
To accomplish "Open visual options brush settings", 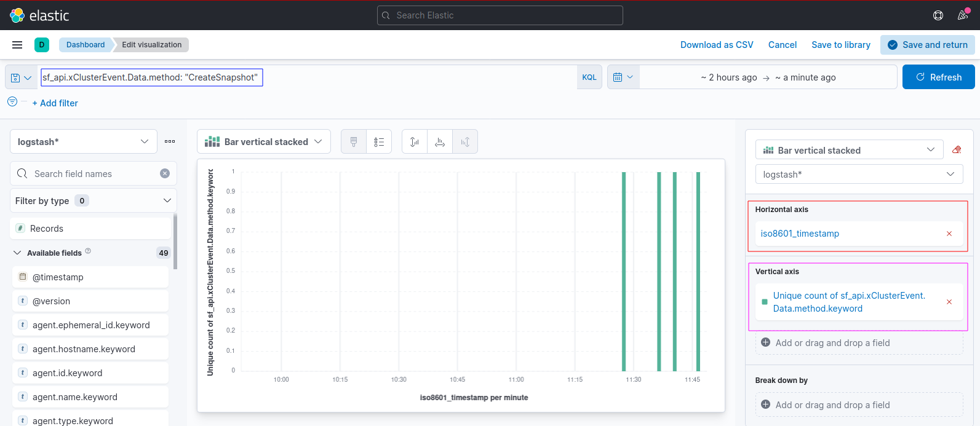I will tap(354, 142).
